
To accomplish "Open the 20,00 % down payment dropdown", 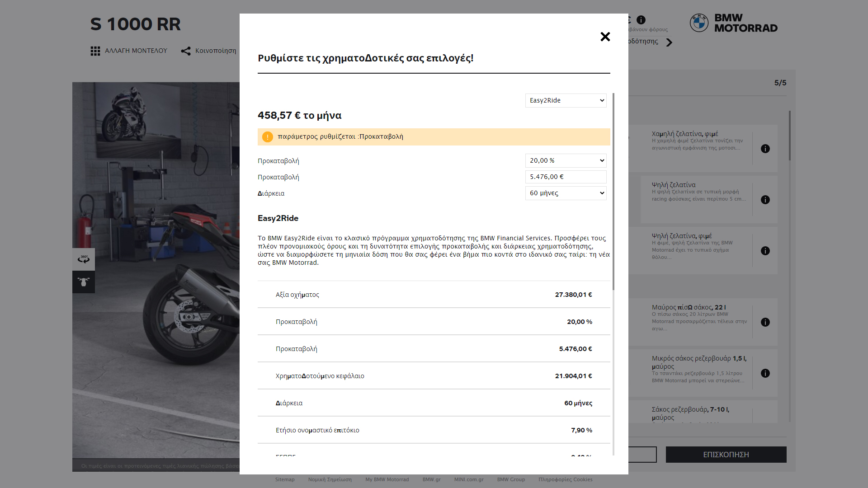I will coord(566,160).
